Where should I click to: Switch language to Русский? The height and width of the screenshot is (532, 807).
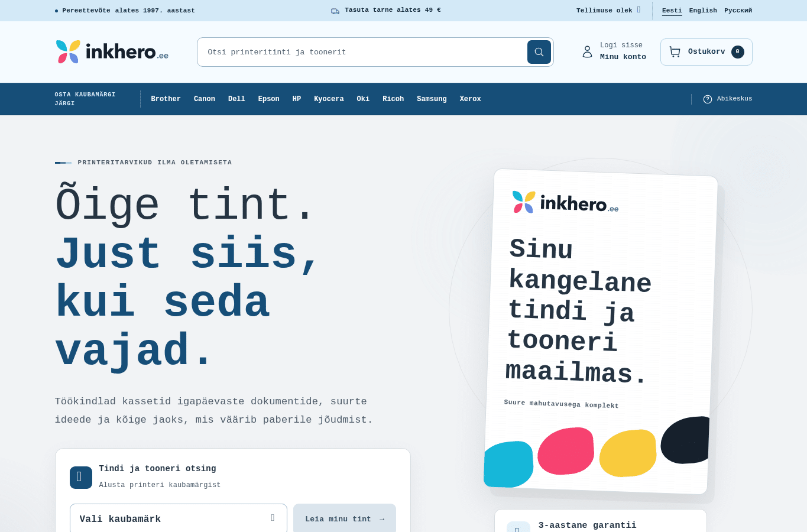coord(738,11)
